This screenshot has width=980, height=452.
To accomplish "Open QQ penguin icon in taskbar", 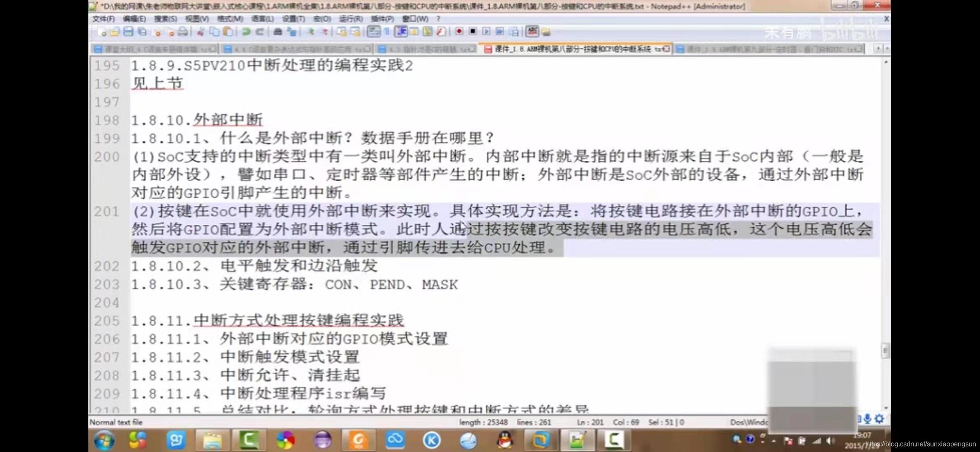I will [x=505, y=440].
